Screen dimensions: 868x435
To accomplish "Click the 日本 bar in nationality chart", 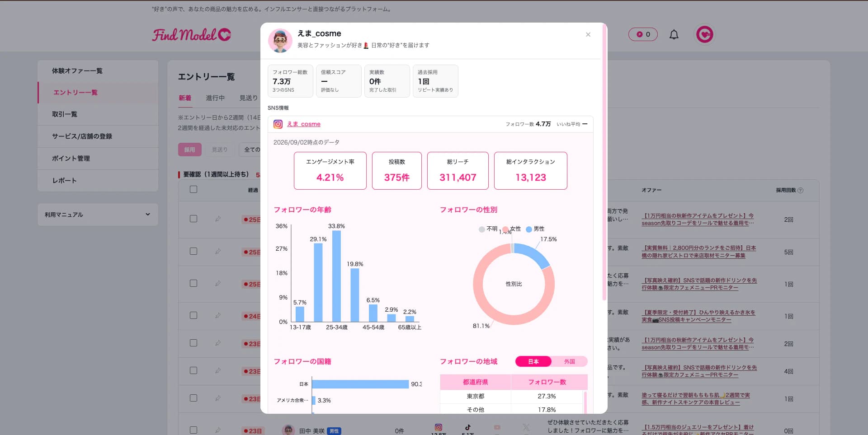I will click(360, 384).
